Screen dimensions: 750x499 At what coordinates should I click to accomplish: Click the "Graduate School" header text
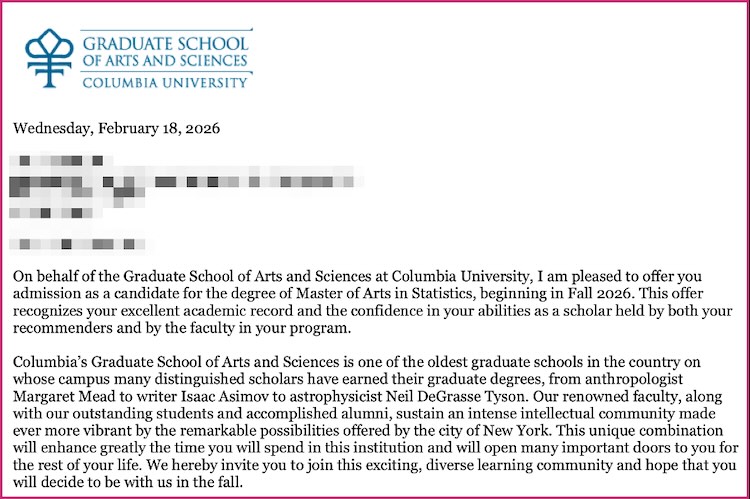pos(166,45)
